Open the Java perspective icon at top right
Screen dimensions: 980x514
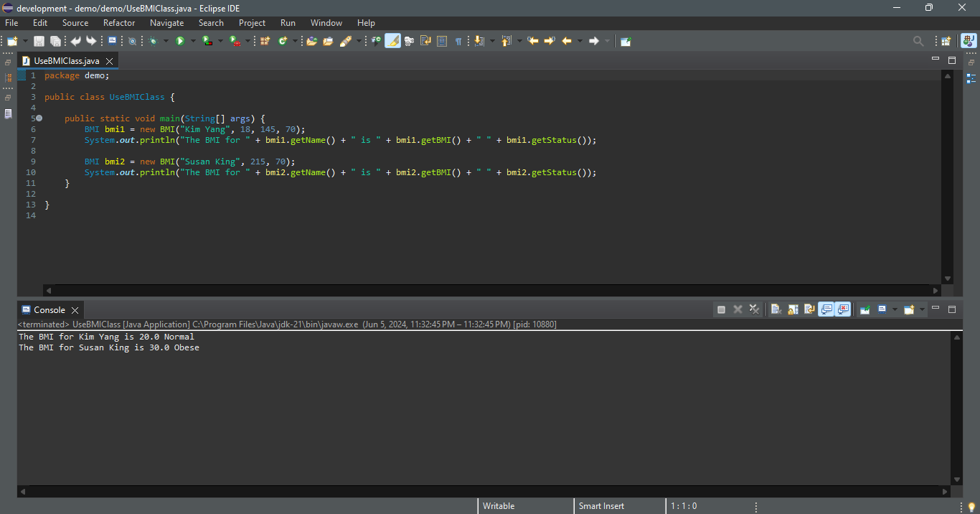[969, 41]
